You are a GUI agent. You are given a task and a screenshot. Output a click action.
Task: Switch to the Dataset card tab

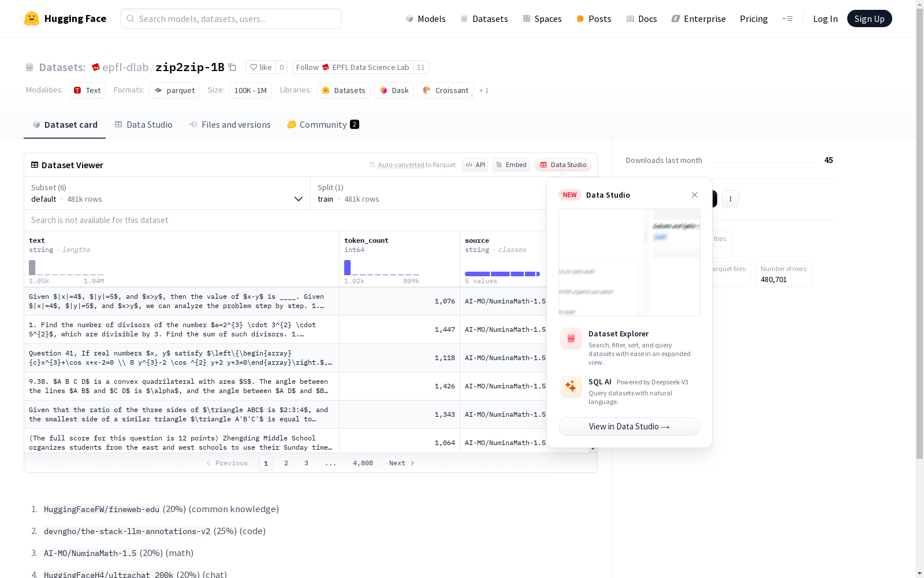tap(65, 125)
